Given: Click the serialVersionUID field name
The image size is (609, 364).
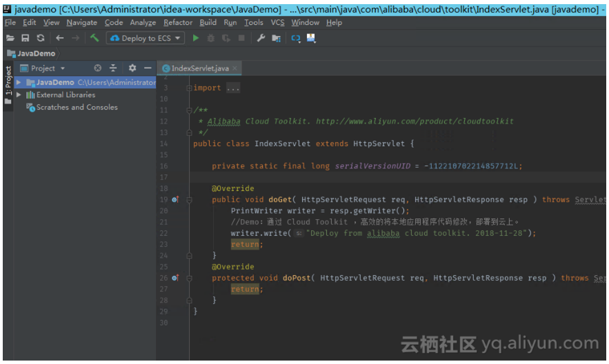Looking at the screenshot, I should click(x=372, y=166).
